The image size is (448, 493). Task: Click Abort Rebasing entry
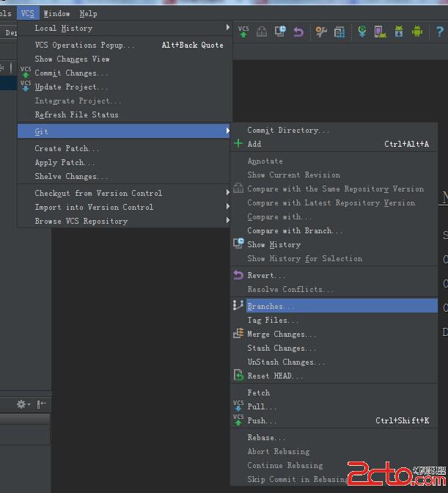[334, 451]
